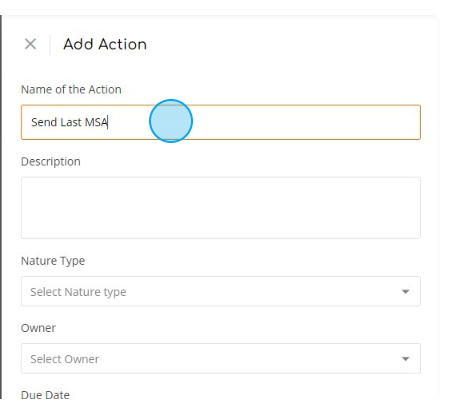Expand the Select Owner dropdown
450x400 pixels.
[221, 358]
